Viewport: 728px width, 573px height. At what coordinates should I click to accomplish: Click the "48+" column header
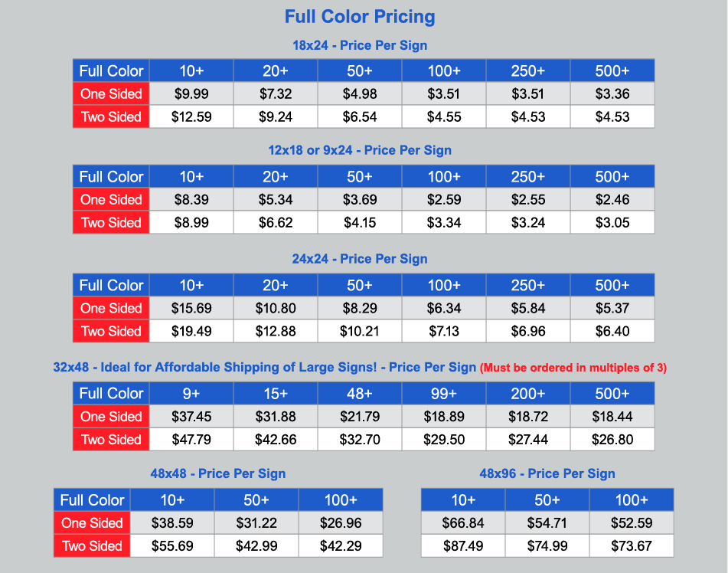pyautogui.click(x=360, y=393)
